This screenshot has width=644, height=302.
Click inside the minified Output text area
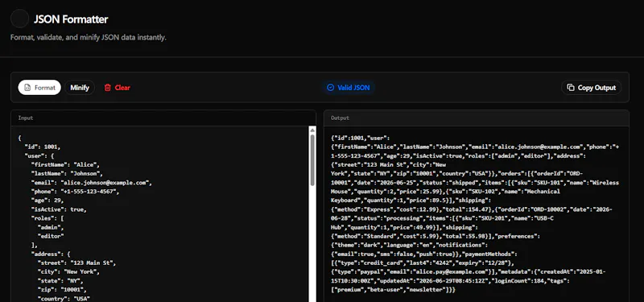coord(476,213)
